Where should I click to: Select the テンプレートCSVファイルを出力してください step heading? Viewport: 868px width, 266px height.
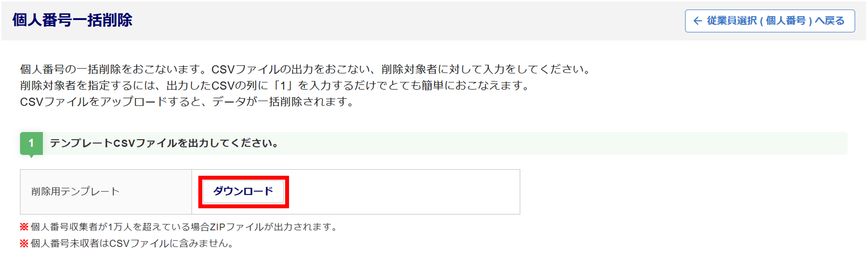point(164,143)
